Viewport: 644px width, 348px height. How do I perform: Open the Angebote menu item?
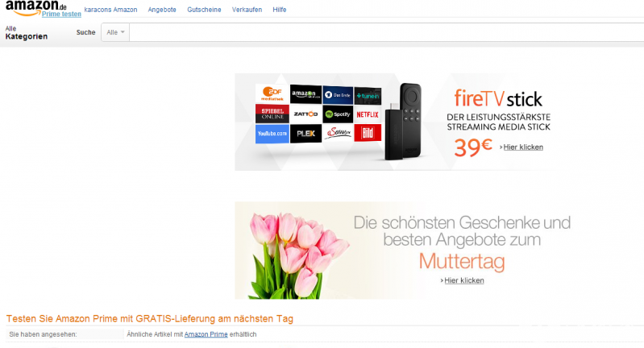tap(162, 10)
